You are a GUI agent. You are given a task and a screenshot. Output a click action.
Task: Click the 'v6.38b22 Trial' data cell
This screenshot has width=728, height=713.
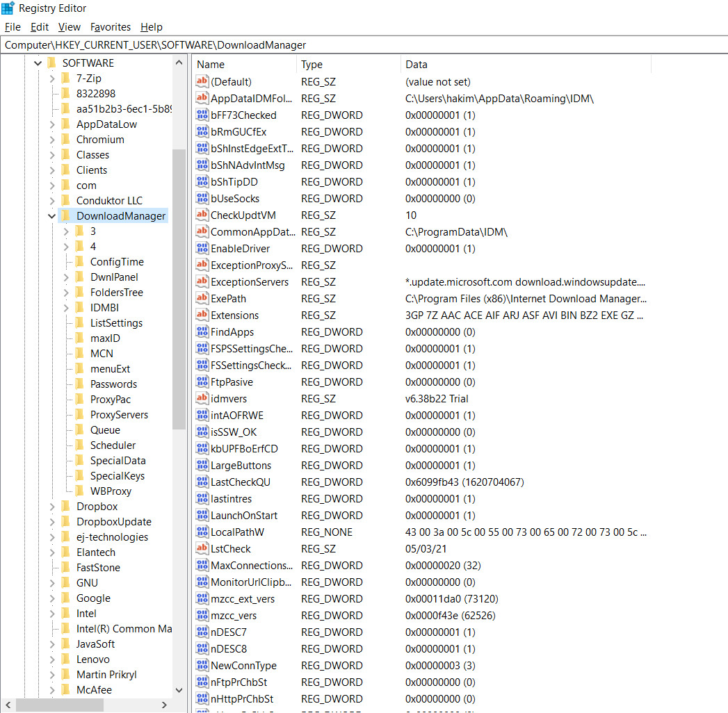pos(437,399)
